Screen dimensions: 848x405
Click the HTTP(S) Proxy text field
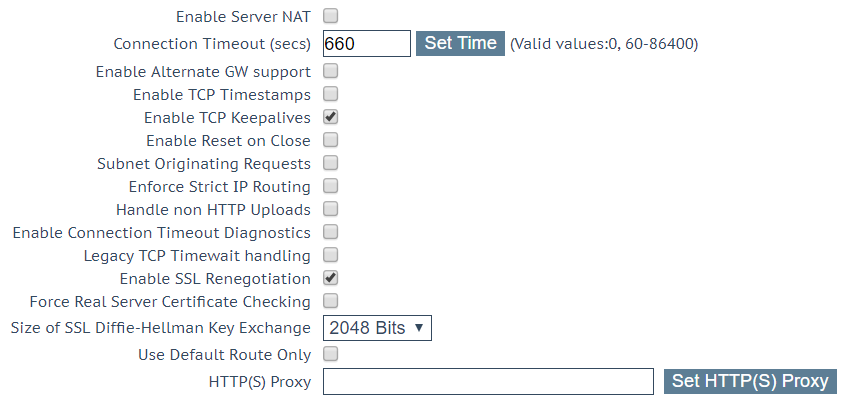click(488, 382)
